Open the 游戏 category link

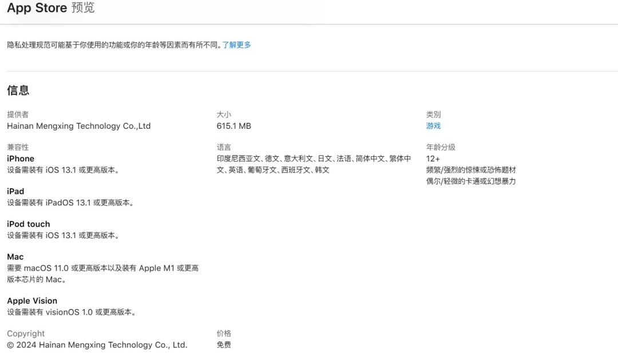[x=433, y=126]
